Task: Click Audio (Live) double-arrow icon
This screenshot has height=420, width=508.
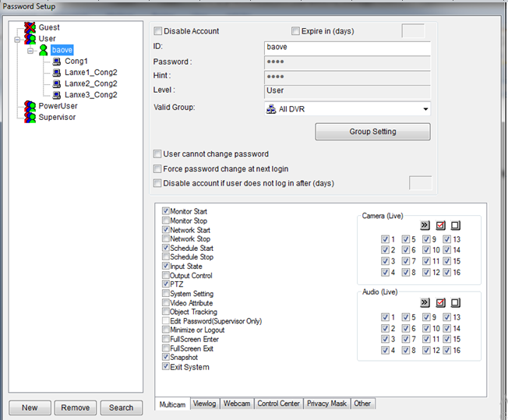Action: coord(425,302)
